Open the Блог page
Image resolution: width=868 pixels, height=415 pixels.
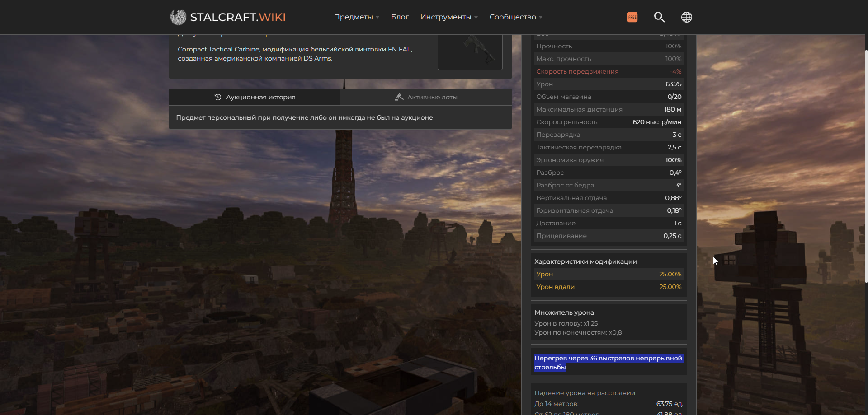coord(400,17)
